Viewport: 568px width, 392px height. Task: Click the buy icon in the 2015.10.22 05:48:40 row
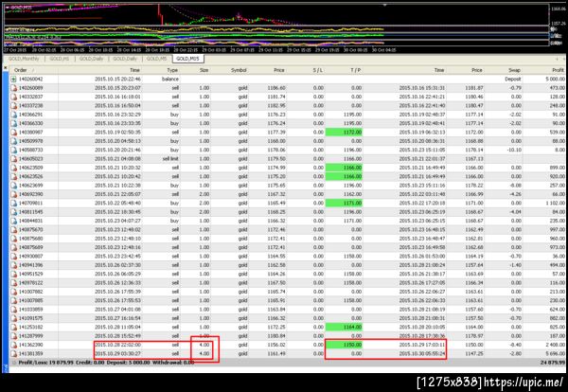[14, 203]
